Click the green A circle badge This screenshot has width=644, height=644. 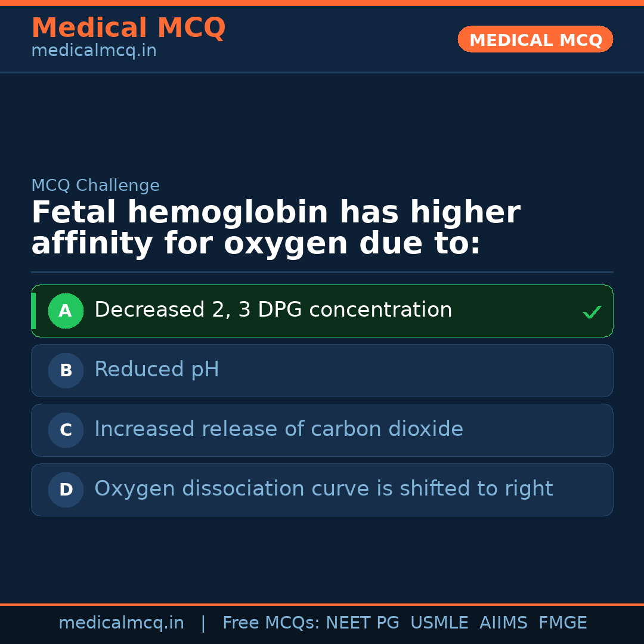click(x=66, y=311)
